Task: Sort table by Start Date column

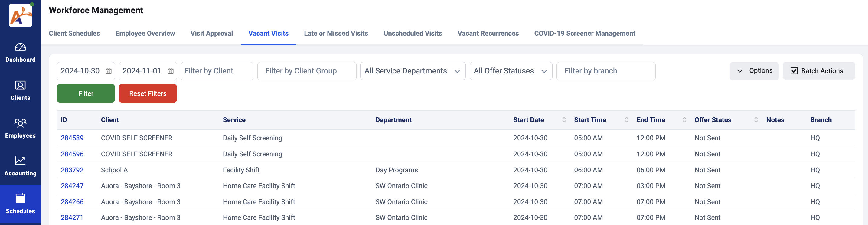Action: coord(564,120)
